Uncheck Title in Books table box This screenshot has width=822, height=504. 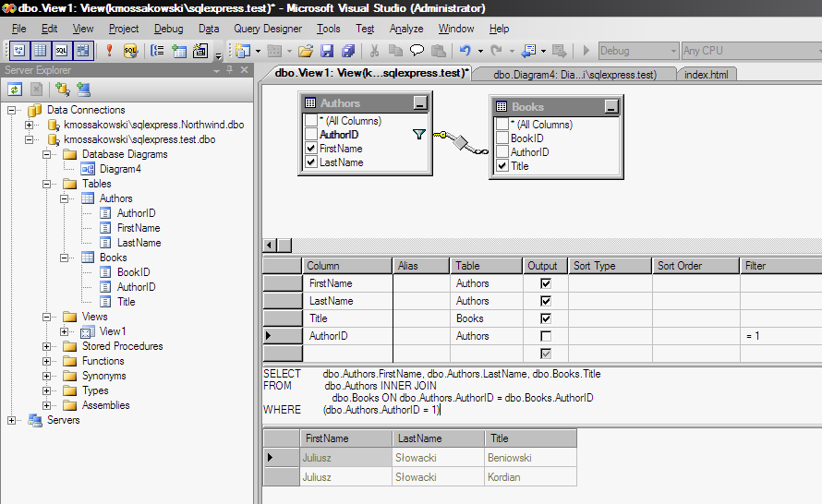[502, 165]
